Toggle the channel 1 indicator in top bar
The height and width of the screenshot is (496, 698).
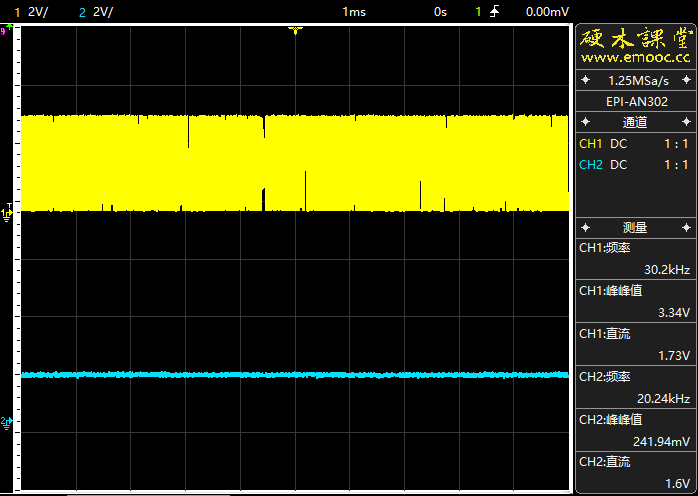[479, 11]
